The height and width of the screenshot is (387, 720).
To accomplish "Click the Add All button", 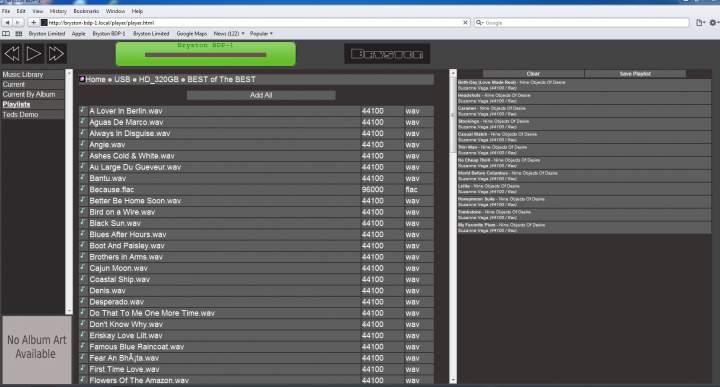I will 261,95.
